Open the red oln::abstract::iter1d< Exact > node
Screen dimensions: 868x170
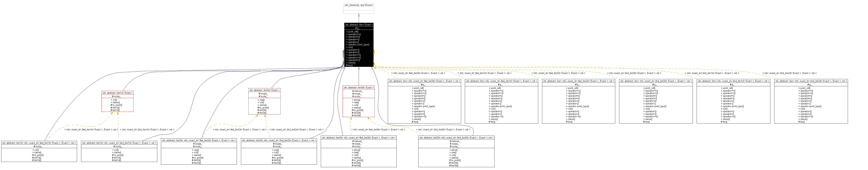point(118,102)
